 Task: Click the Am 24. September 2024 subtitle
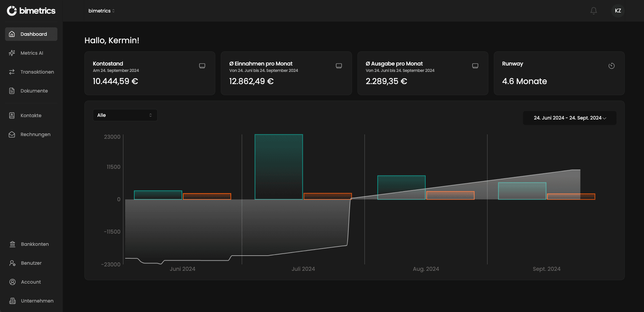pyautogui.click(x=116, y=71)
